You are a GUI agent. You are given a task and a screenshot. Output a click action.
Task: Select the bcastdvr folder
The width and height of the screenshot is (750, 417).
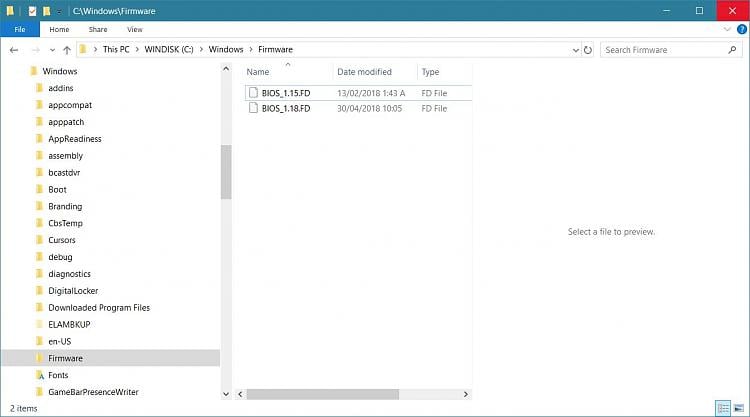click(64, 173)
